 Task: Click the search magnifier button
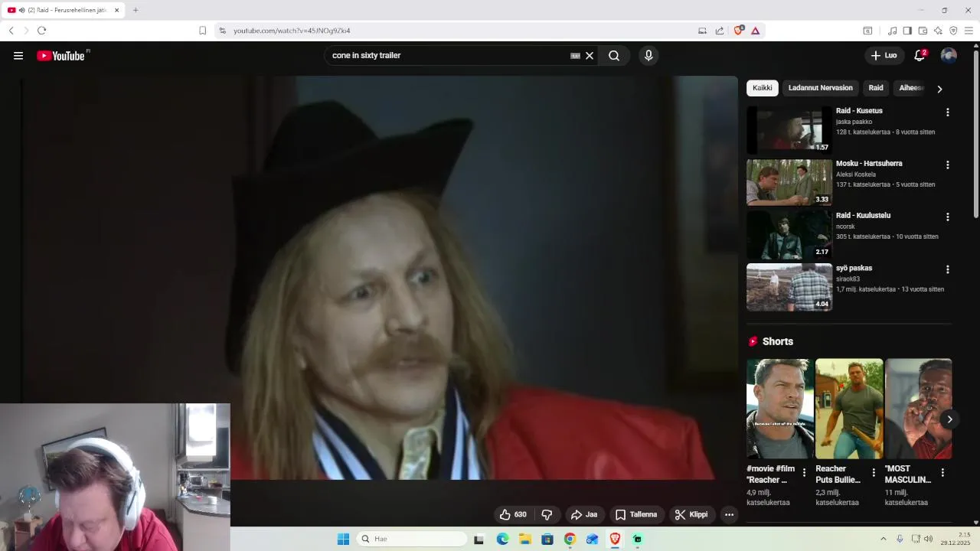tap(614, 55)
